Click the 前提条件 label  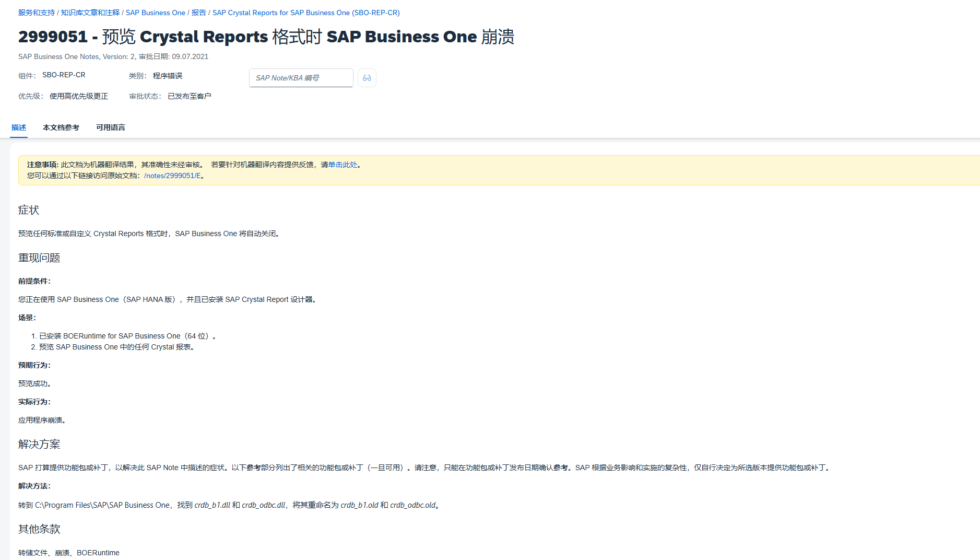click(34, 281)
